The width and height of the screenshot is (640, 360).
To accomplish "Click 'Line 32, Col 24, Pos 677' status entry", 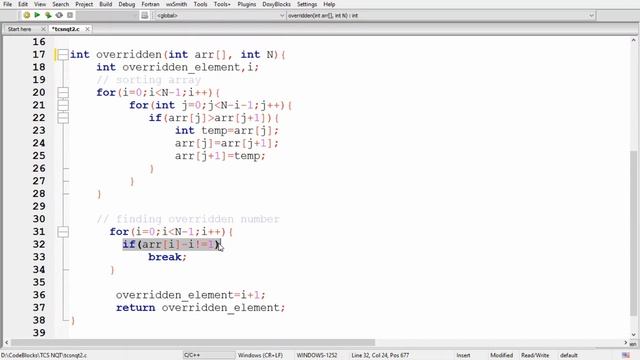I will coord(380,355).
